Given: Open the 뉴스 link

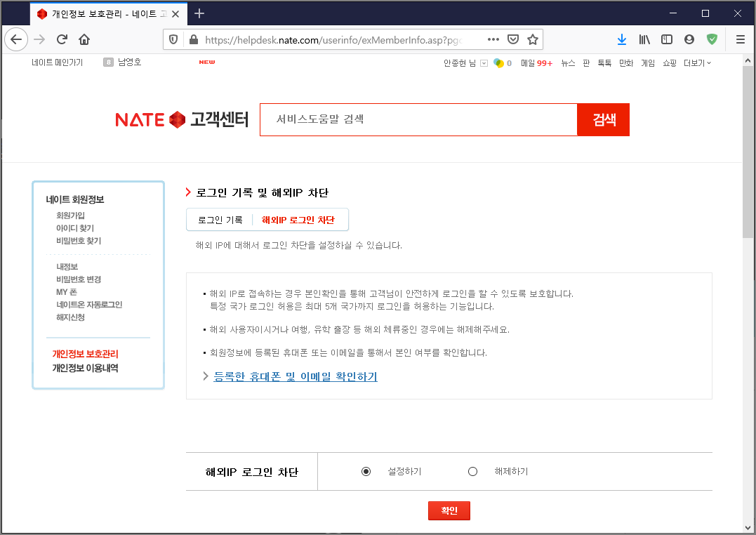Looking at the screenshot, I should (568, 63).
